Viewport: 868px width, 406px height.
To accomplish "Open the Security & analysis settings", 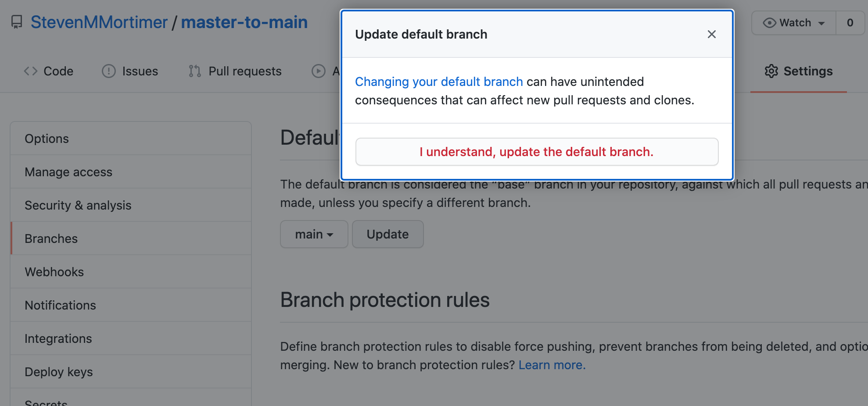I will coord(78,205).
